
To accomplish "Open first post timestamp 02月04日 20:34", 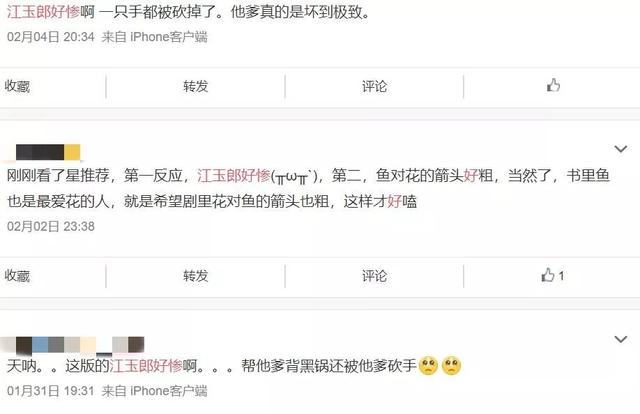I will (x=51, y=37).
